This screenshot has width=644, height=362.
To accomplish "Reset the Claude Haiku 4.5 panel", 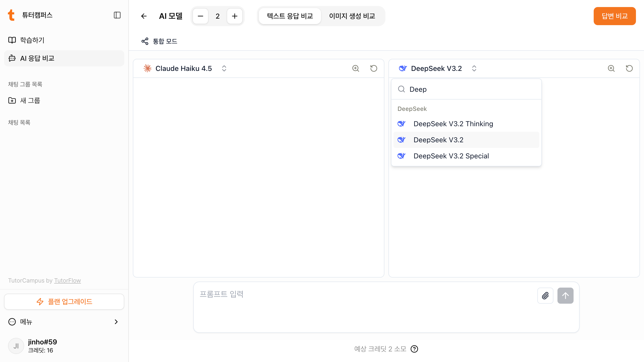I will [374, 68].
